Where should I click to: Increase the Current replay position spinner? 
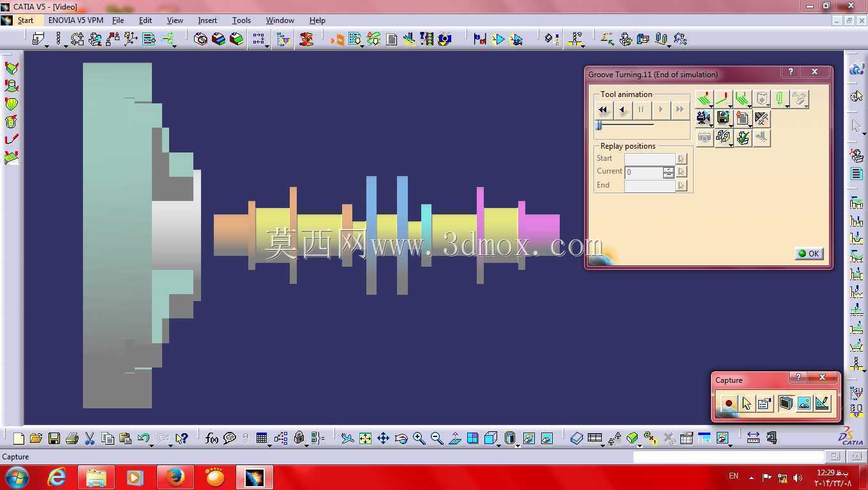click(668, 169)
